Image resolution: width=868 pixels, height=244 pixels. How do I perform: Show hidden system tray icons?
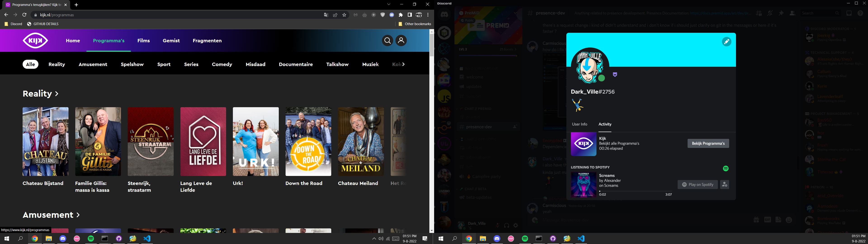tap(374, 239)
